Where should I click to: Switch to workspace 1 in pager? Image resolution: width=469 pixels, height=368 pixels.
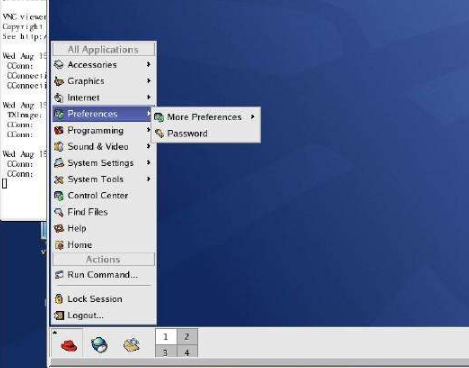[166, 337]
